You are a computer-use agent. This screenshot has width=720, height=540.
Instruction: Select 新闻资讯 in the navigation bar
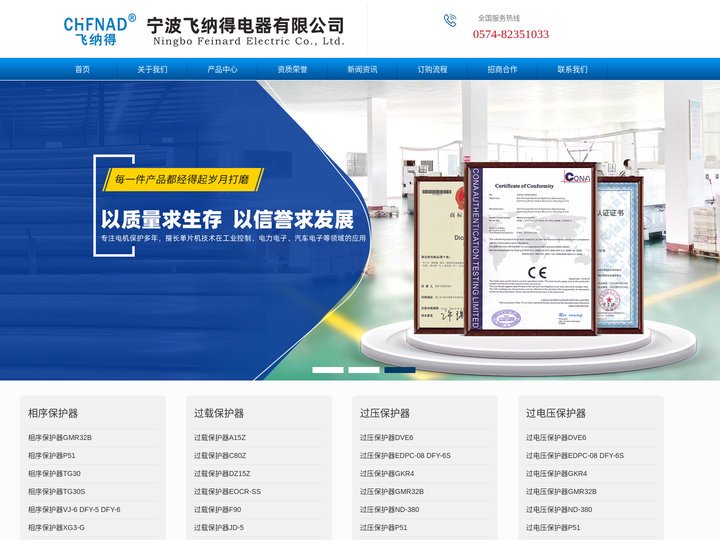[x=362, y=69]
